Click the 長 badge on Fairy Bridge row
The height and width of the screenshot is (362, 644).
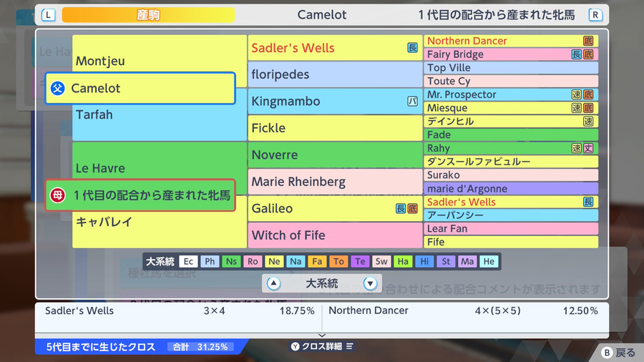[577, 54]
